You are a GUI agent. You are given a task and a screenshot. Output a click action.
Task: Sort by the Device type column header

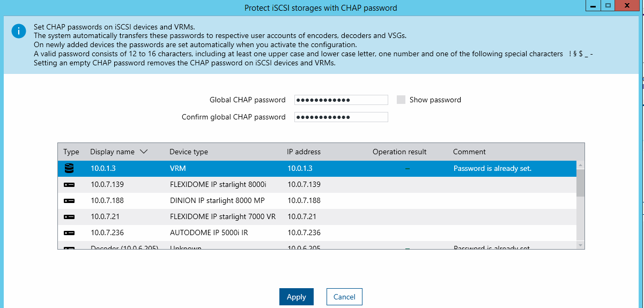point(189,152)
